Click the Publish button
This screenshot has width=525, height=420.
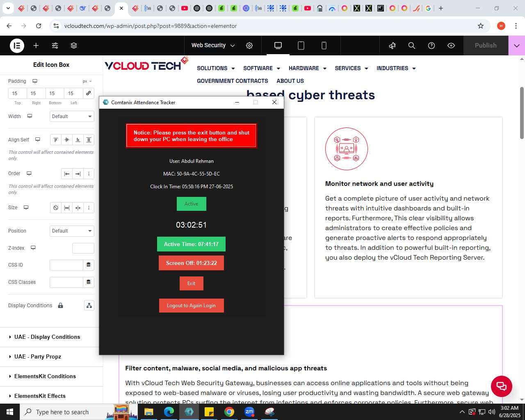click(x=486, y=46)
